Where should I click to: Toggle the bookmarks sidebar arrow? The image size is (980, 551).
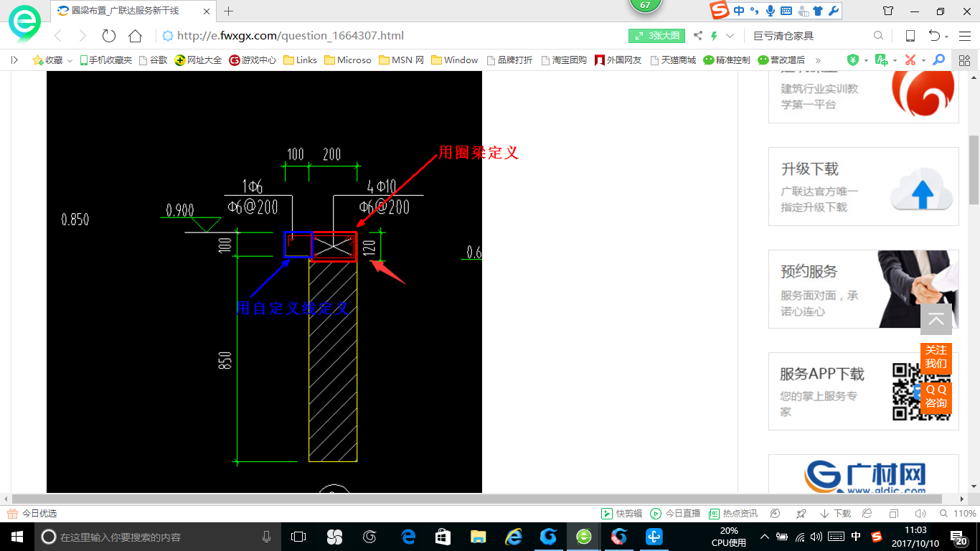[x=14, y=60]
